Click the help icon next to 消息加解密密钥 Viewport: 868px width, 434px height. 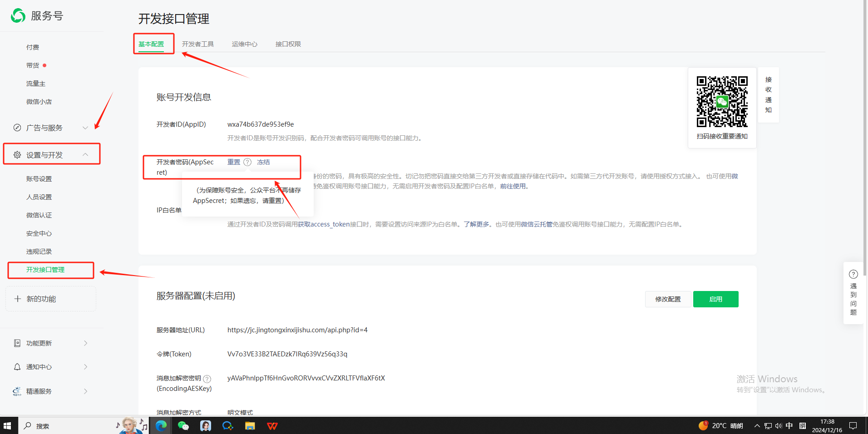tap(207, 379)
